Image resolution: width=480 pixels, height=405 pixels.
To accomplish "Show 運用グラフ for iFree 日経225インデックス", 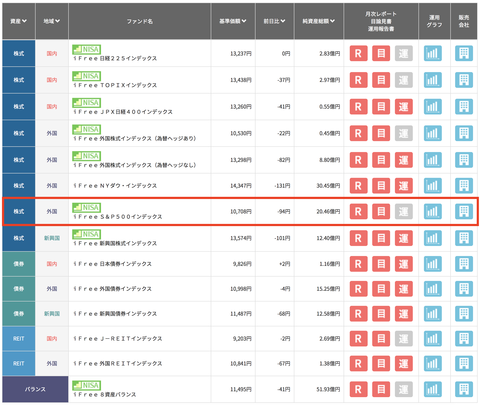I will click(x=433, y=53).
